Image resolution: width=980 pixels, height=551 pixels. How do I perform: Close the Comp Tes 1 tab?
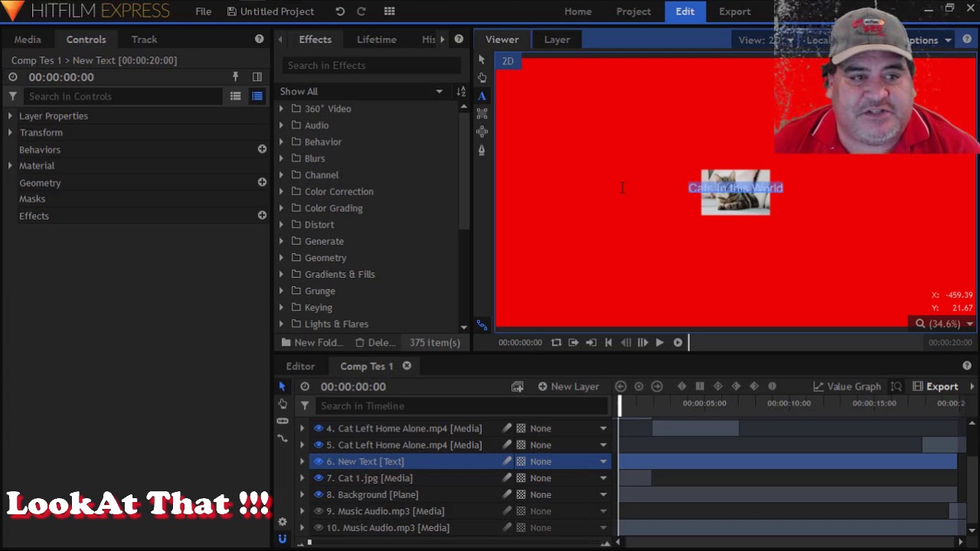coord(407,366)
